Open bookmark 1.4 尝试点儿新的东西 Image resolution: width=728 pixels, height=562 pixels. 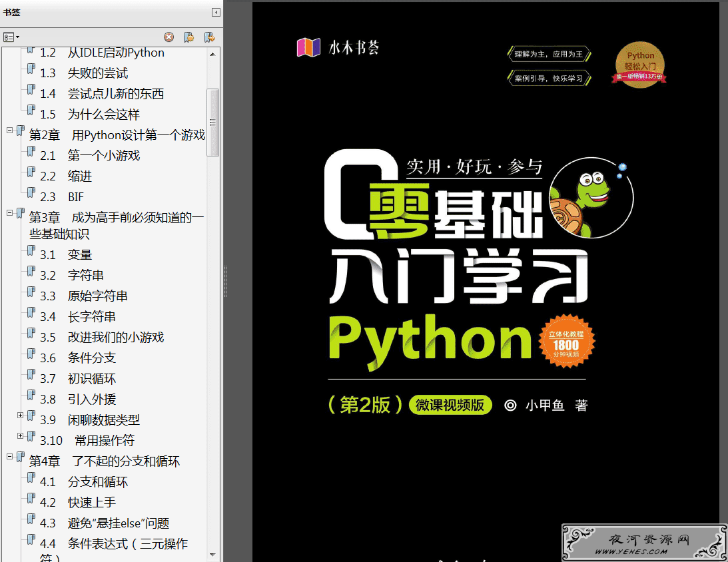click(102, 94)
